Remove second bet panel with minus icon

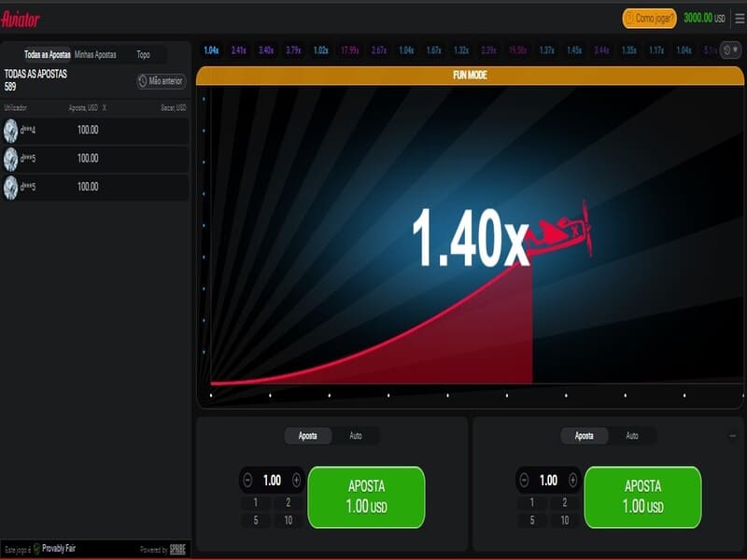coord(733,436)
